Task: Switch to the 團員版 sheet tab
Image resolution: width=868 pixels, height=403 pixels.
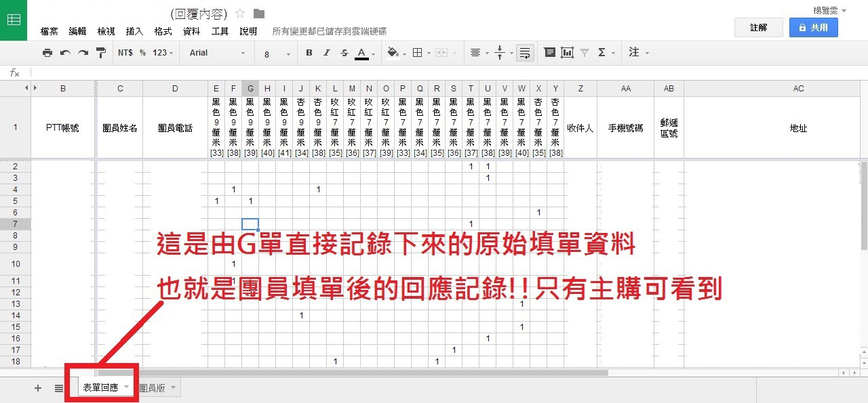Action: tap(153, 388)
